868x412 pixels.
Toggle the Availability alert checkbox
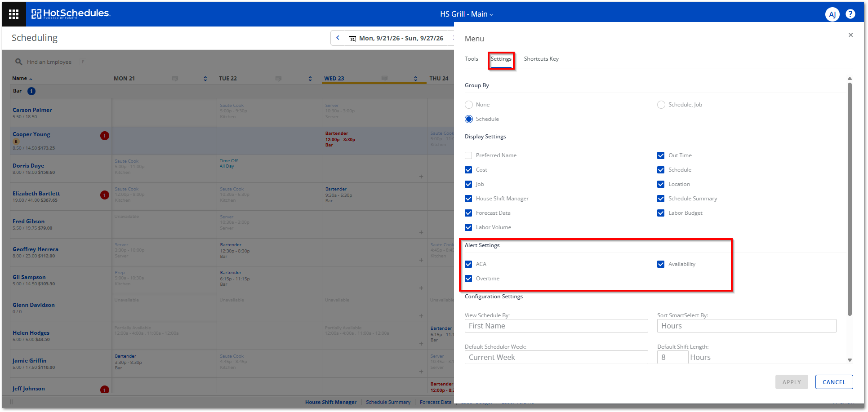[661, 264]
